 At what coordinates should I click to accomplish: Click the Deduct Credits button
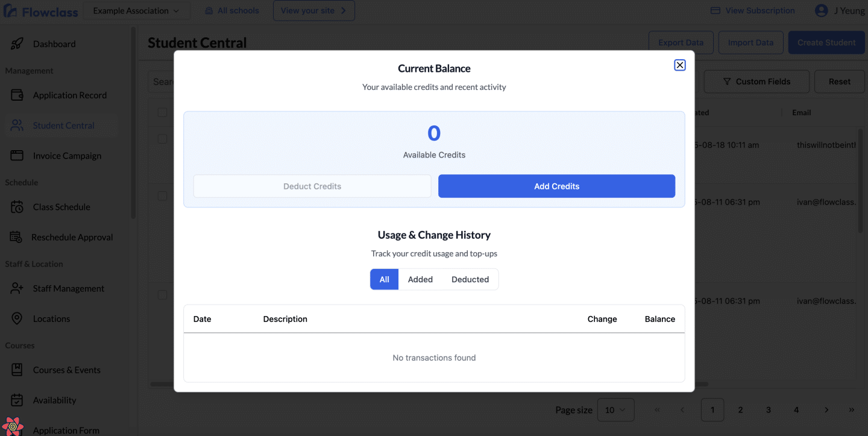(312, 186)
